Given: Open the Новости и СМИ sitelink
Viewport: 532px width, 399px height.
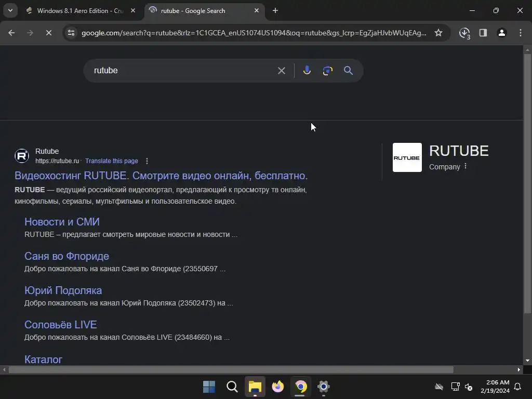Looking at the screenshot, I should coord(62,222).
